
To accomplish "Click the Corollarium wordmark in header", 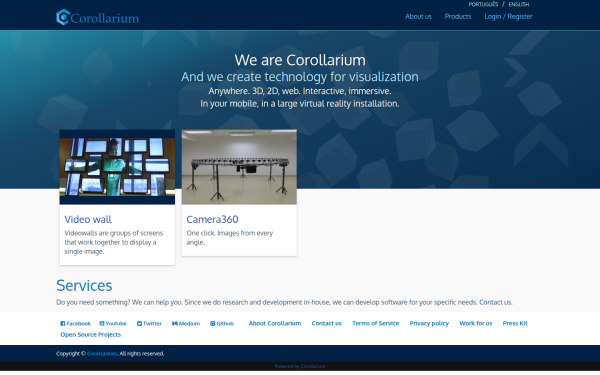I will tap(104, 18).
